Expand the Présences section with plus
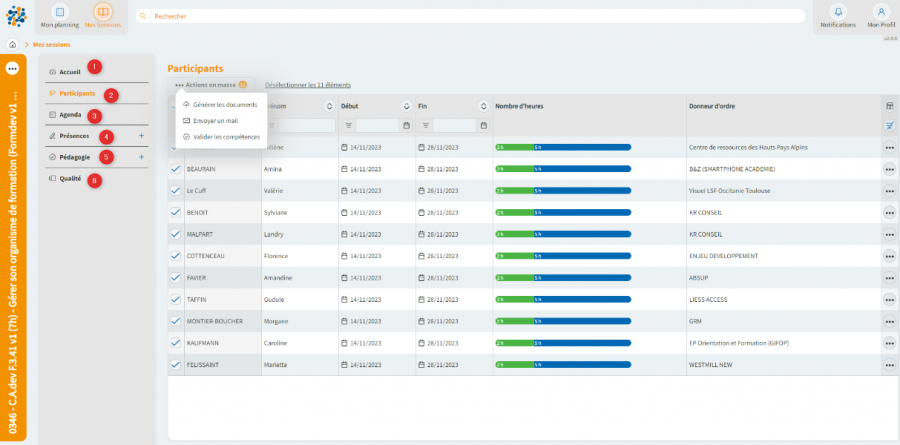Screen dimensions: 900x445 141,136
